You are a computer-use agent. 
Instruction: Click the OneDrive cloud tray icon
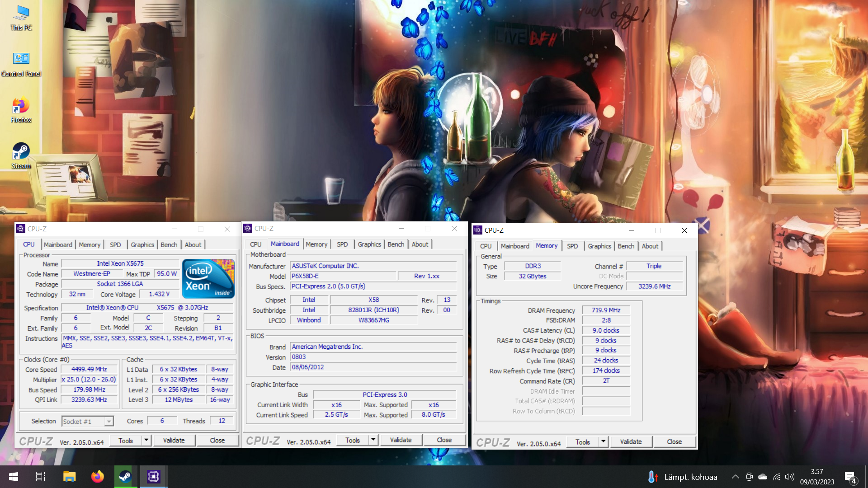tap(763, 477)
